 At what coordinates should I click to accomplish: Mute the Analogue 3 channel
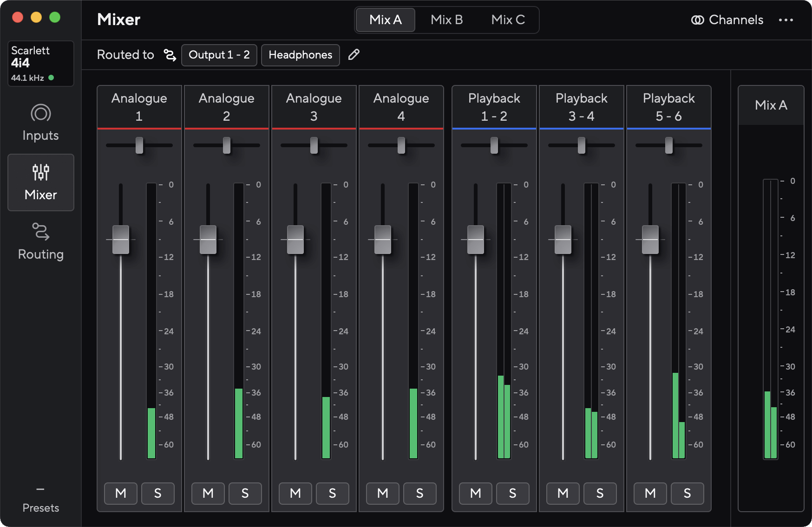295,493
